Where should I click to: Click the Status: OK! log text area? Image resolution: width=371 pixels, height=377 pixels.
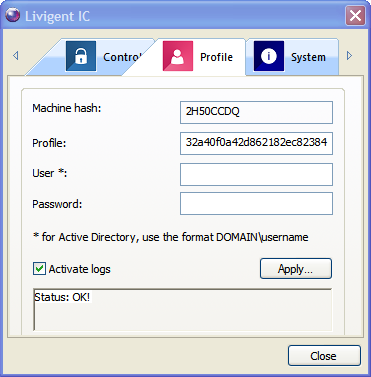(183, 310)
